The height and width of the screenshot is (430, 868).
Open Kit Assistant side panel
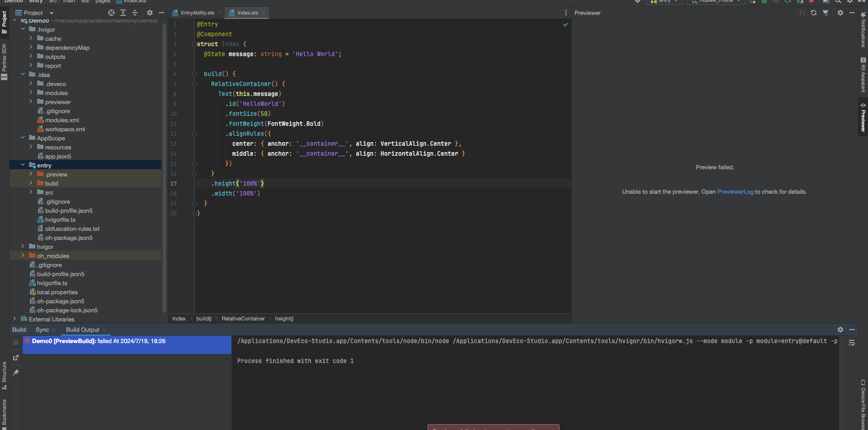863,75
